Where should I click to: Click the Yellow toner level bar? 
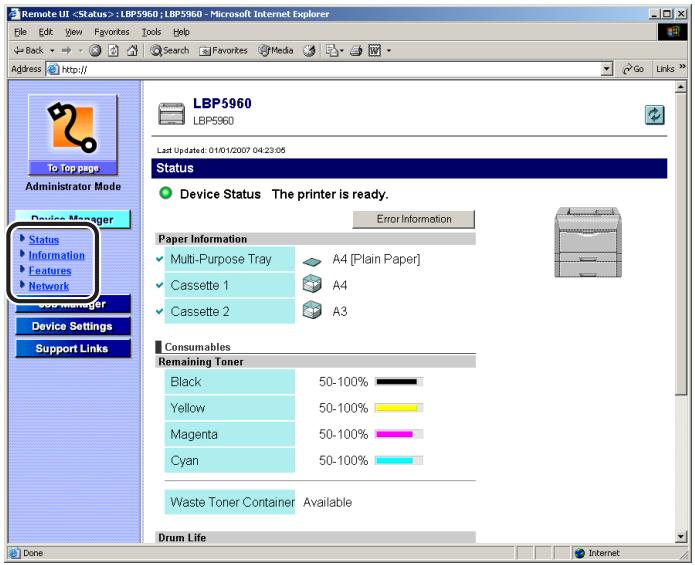[398, 408]
